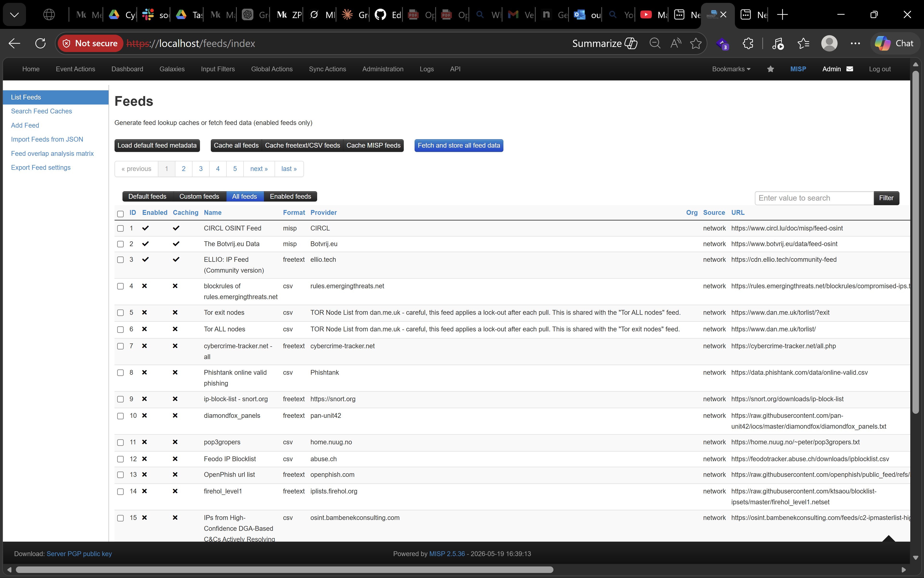Tick checkbox for Tor ALL nodes row

pos(120,329)
